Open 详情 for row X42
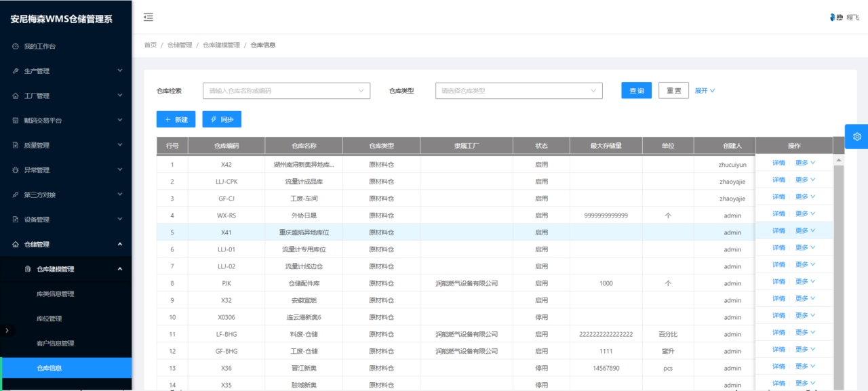Viewport: 868px width, 391px height. [x=778, y=163]
